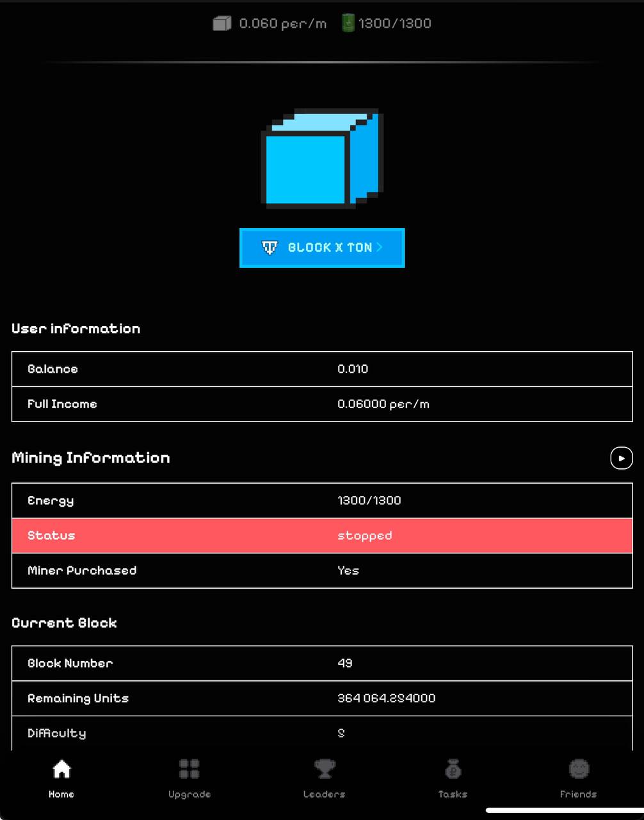This screenshot has width=644, height=820.
Task: Click the difficulty value in Difficulty row
Action: tap(341, 734)
